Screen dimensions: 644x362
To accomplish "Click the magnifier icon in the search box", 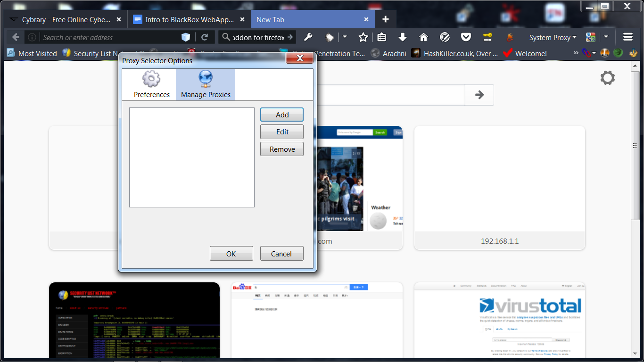I will [x=226, y=37].
